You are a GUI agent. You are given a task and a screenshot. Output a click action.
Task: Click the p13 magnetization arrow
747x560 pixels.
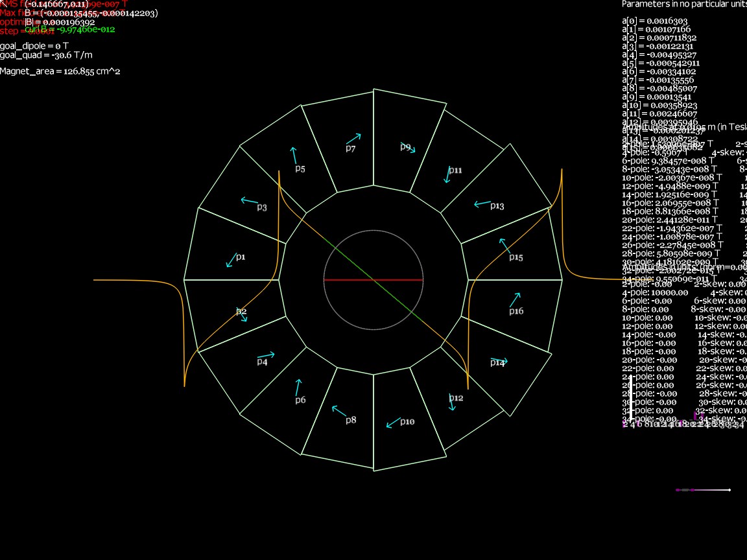point(482,204)
